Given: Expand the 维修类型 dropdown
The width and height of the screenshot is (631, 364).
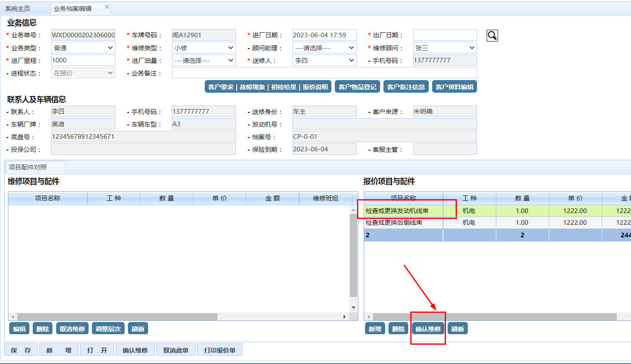Looking at the screenshot, I should point(204,48).
